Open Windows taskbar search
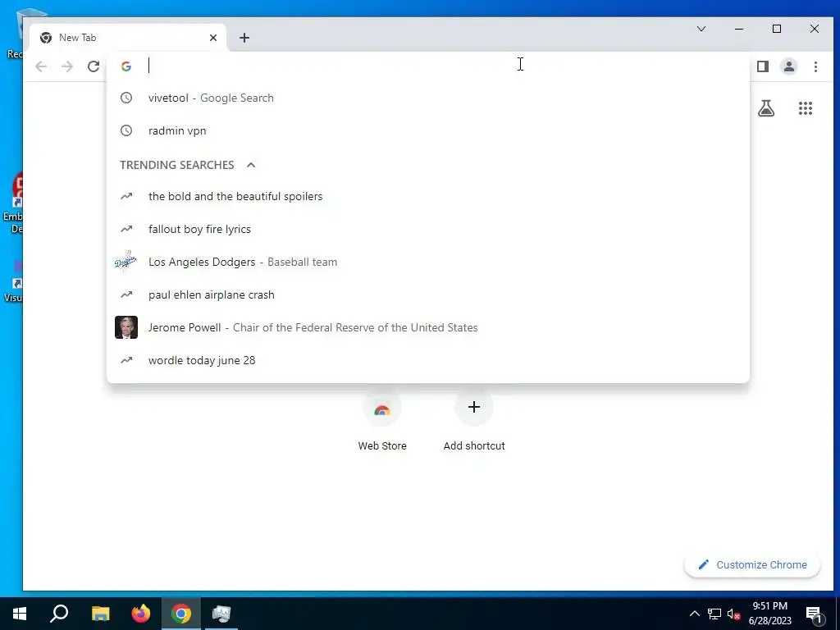Image resolution: width=840 pixels, height=630 pixels. coord(59,614)
